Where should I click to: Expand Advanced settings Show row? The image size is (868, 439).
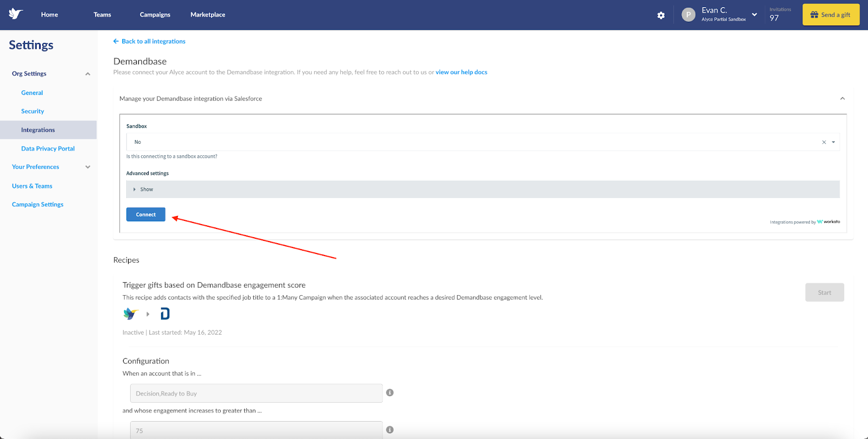click(x=483, y=189)
